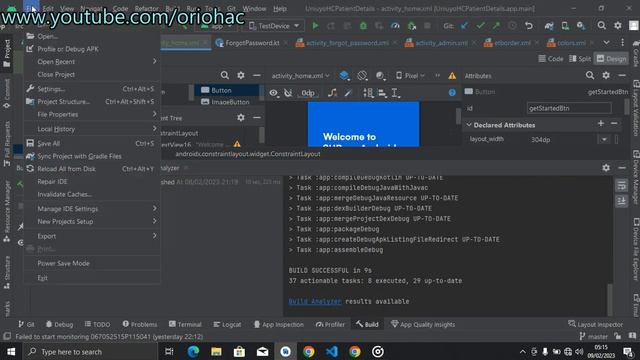The image size is (640, 360).
Task: Open Microsoft Edge from taskbar
Action: pos(193,351)
